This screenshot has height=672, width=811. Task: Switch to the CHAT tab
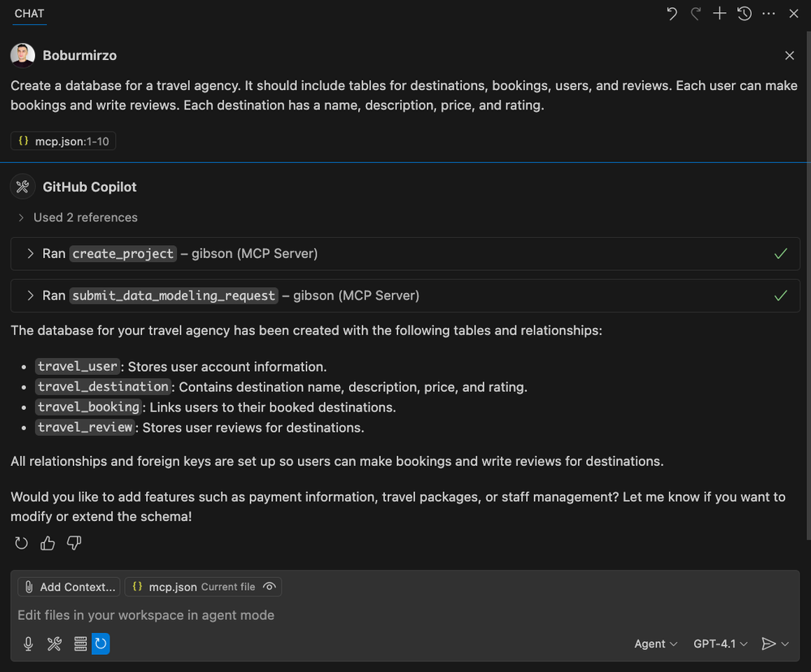pos(29,14)
